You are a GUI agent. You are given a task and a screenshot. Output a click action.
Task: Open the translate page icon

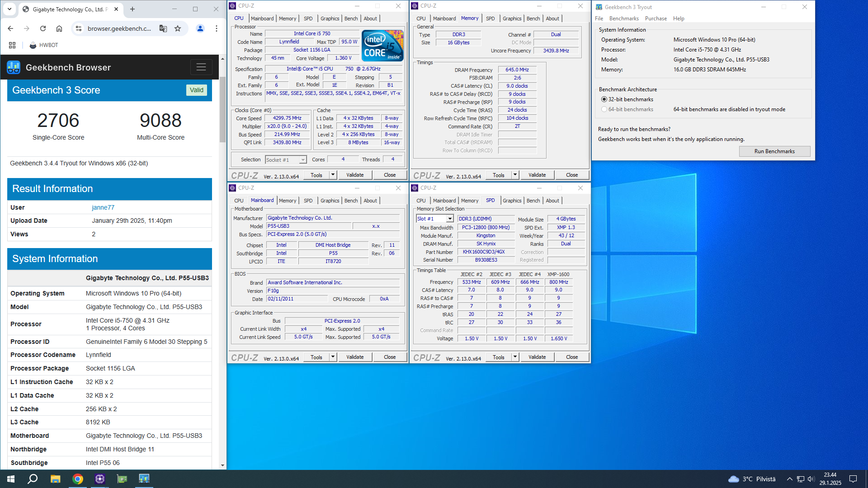coord(163,28)
